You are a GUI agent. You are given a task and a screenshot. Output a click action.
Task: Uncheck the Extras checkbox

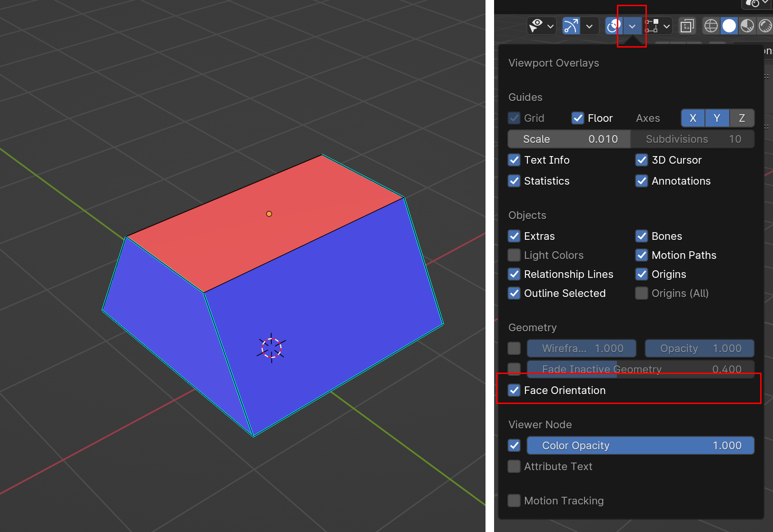(x=514, y=236)
